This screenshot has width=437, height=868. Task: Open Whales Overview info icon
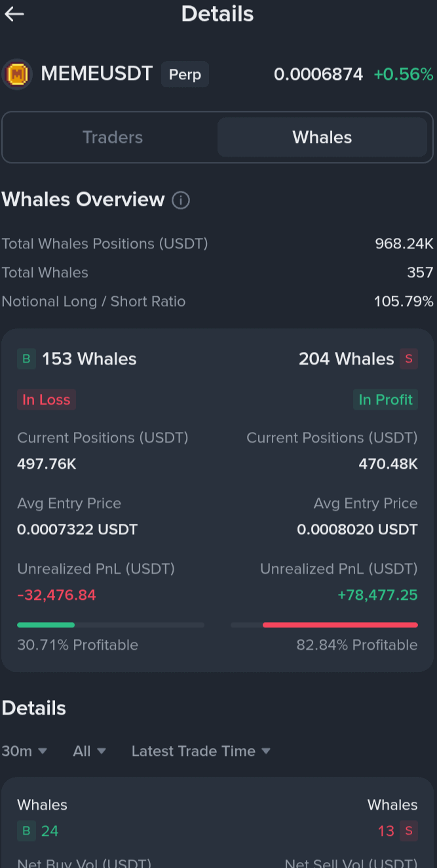pyautogui.click(x=181, y=200)
